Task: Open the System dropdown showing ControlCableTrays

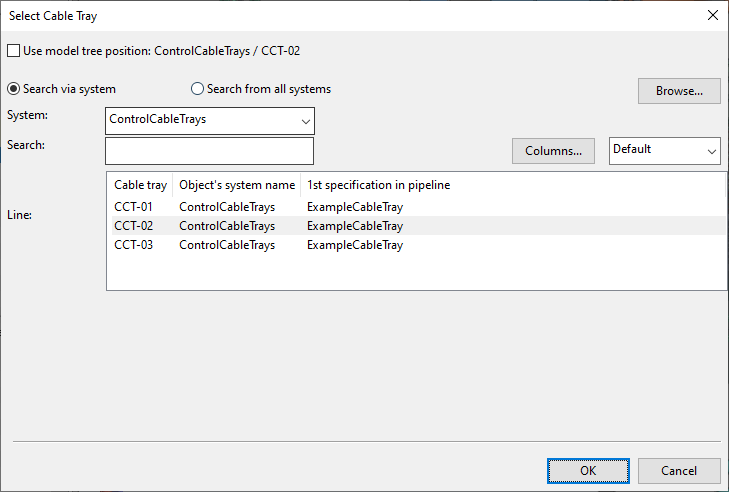Action: (210, 120)
